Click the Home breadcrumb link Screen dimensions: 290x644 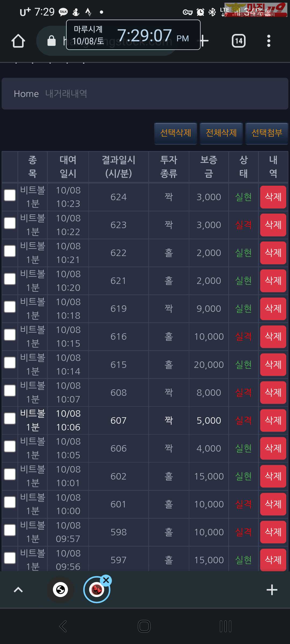26,94
